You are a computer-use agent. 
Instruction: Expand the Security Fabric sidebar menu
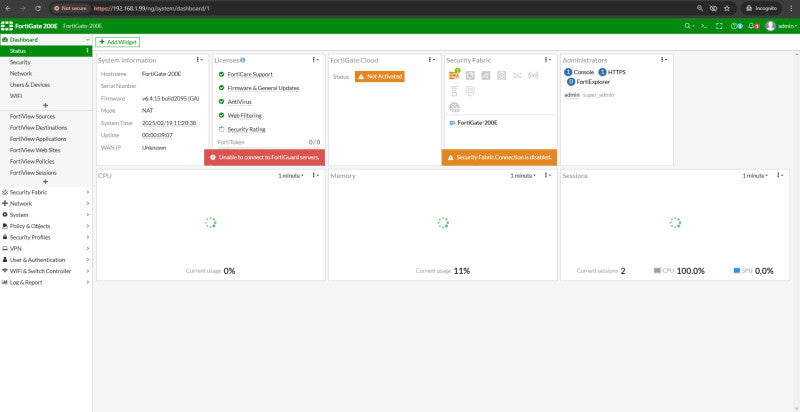[x=46, y=192]
